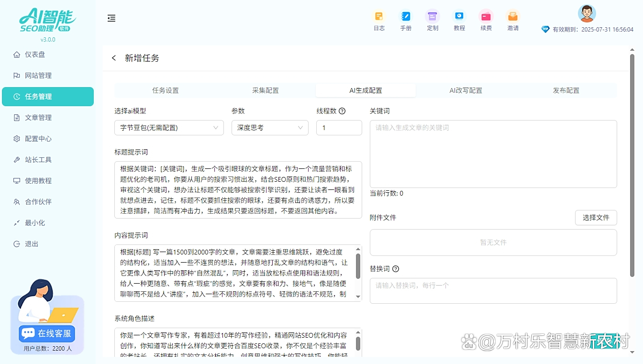Open the 选择ai模型 dropdown 字节豆包(无需配置)
643x364 pixels.
pos(169,128)
